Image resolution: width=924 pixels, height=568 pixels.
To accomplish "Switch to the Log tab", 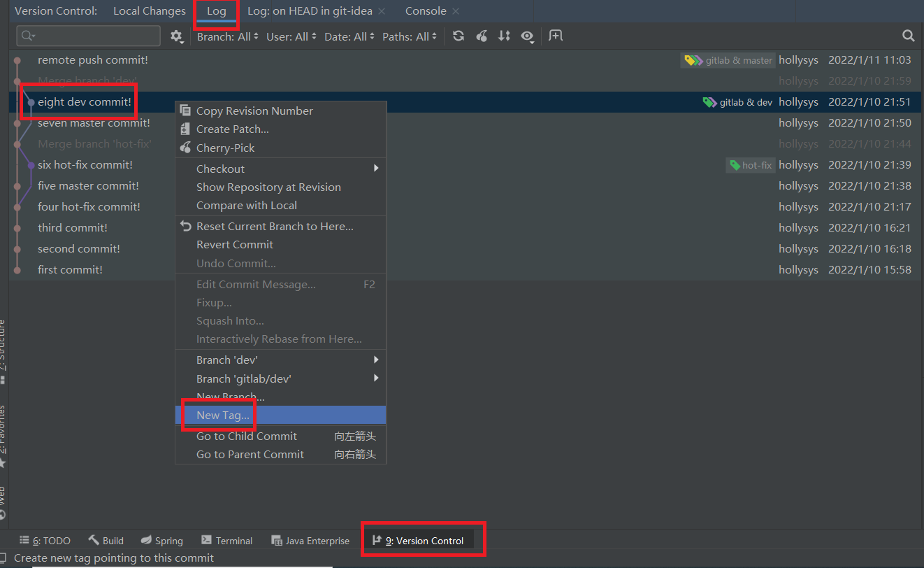I will coord(217,11).
